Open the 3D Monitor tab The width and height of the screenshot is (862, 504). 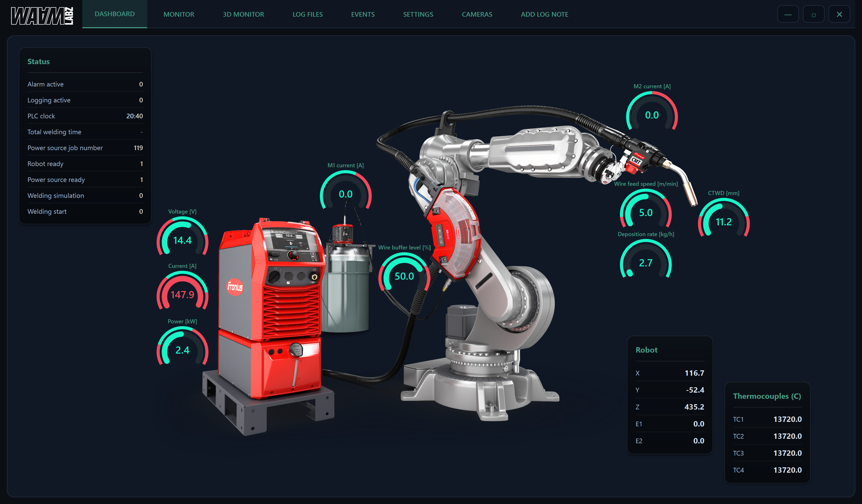(x=243, y=14)
